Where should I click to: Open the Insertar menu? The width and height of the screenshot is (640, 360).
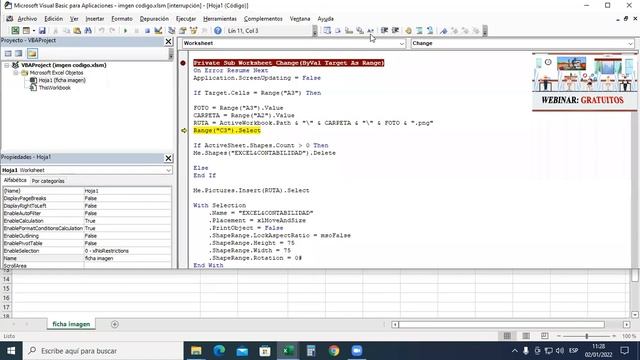click(x=95, y=19)
